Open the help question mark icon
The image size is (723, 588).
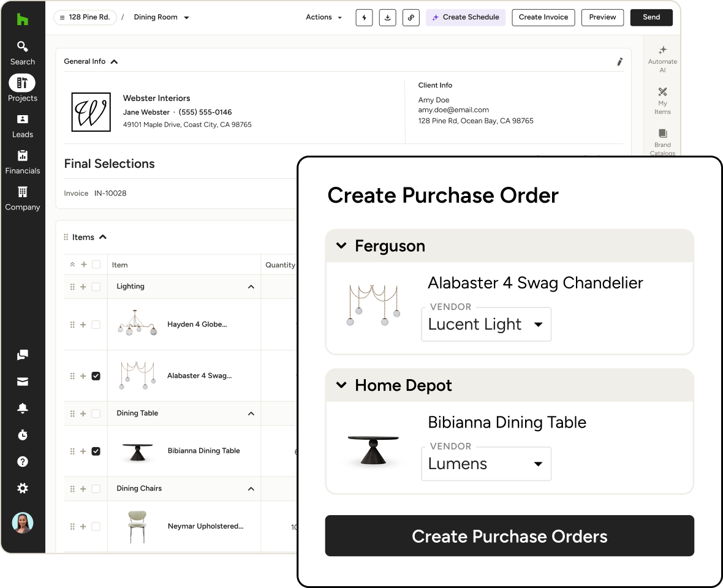22,462
